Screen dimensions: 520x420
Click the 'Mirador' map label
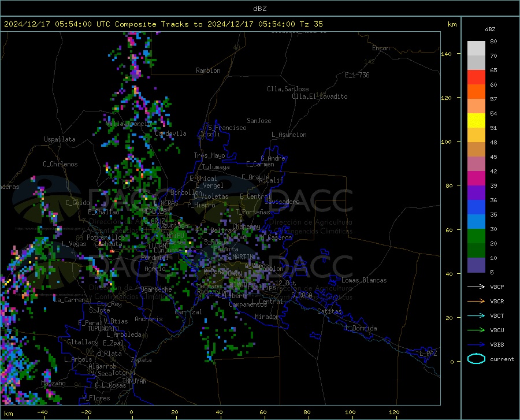(266, 317)
